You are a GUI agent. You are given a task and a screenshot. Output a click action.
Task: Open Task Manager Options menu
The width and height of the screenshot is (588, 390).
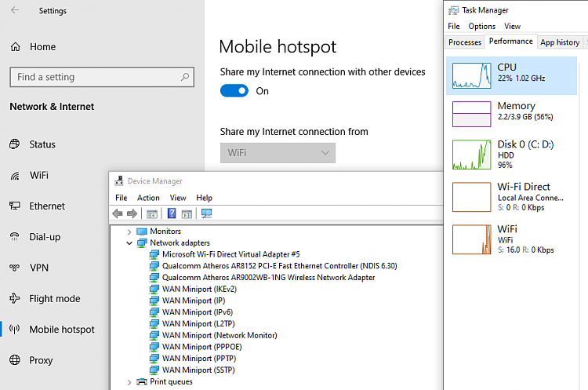coord(482,26)
